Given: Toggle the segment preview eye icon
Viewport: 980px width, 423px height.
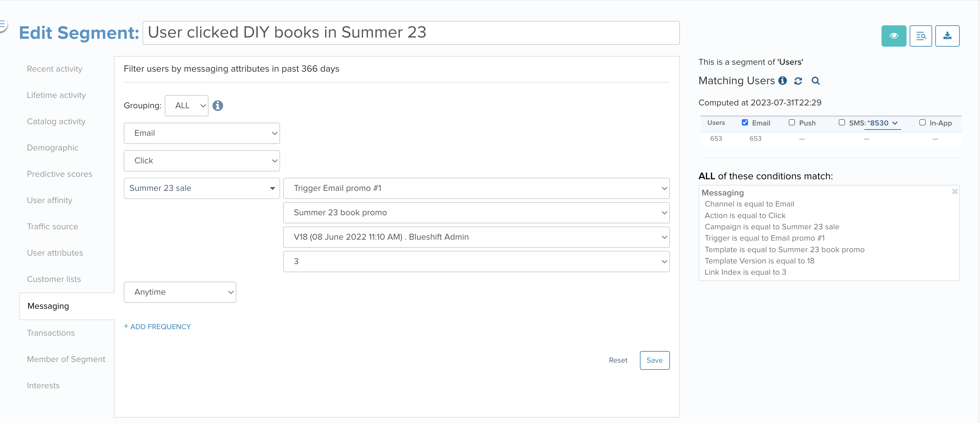Looking at the screenshot, I should tap(894, 36).
